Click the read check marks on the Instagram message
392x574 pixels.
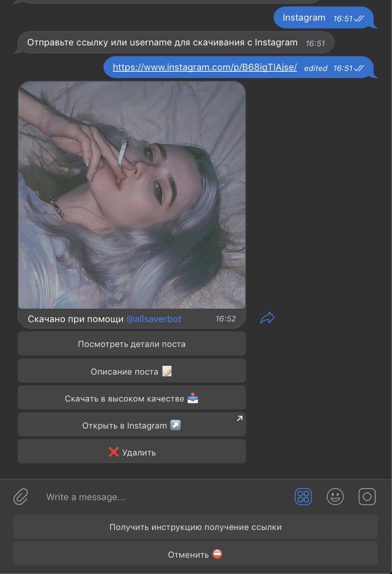359,18
